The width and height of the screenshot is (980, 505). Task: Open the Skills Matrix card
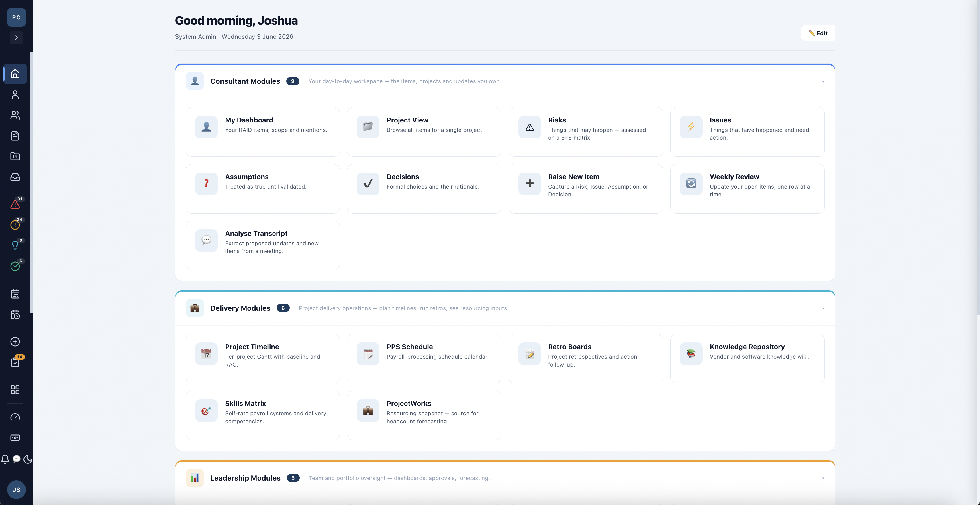tap(262, 415)
